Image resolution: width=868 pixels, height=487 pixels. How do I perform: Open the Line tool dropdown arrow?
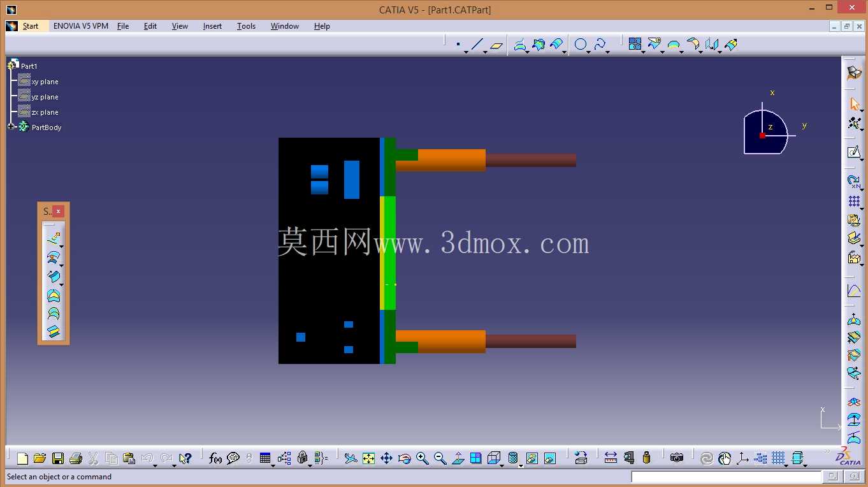pyautogui.click(x=485, y=52)
